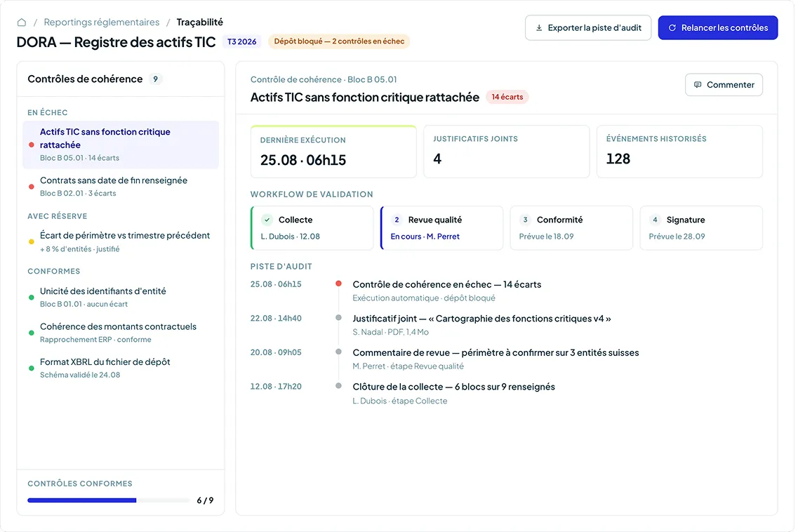The height and width of the screenshot is (532, 798).
Task: Click the '25.08 · 06h15' audit timestamp
Action: (276, 284)
